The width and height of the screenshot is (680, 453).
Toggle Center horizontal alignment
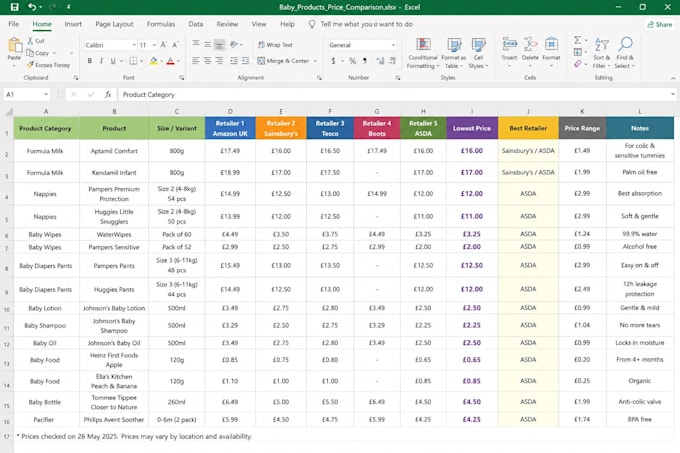207,61
